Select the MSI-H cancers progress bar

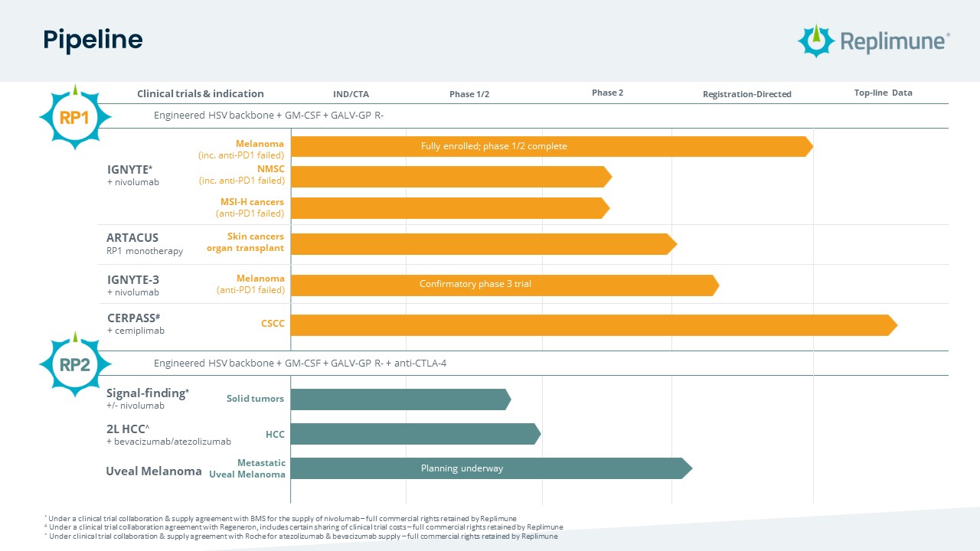point(449,208)
